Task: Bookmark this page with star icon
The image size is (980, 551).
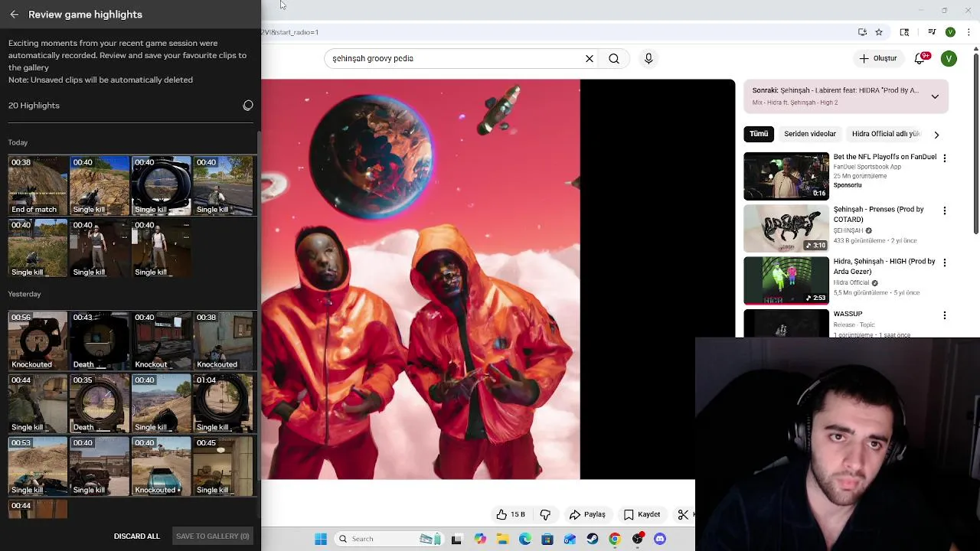Action: point(879,32)
